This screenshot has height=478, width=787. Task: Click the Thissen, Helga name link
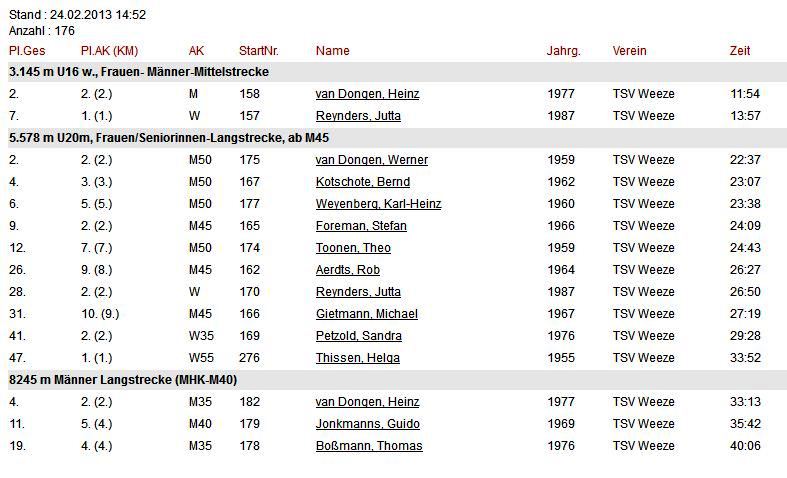point(358,358)
